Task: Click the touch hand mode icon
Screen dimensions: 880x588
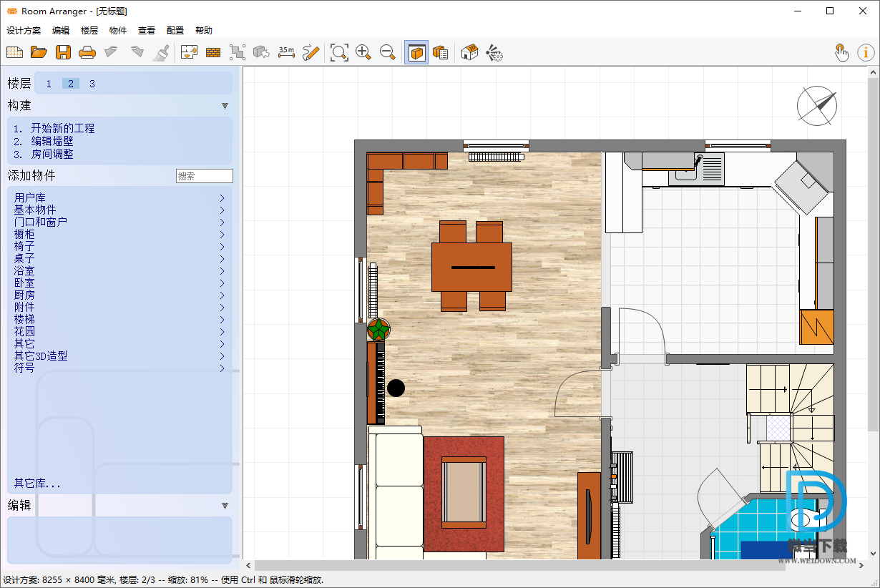Action: click(841, 52)
